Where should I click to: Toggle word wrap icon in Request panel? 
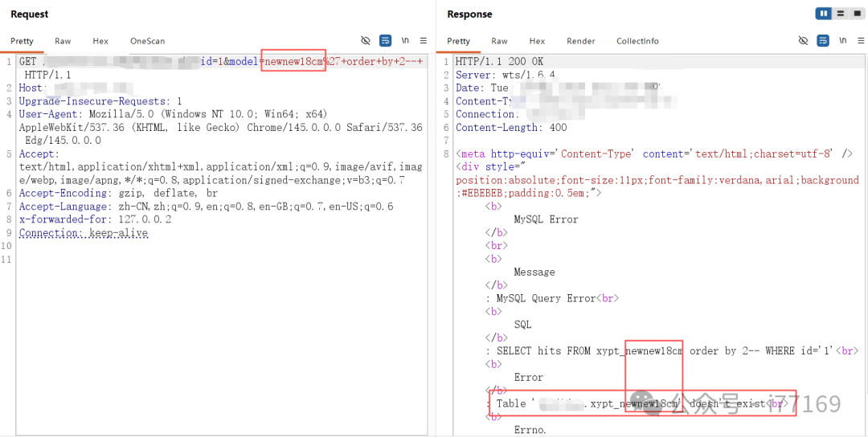385,40
